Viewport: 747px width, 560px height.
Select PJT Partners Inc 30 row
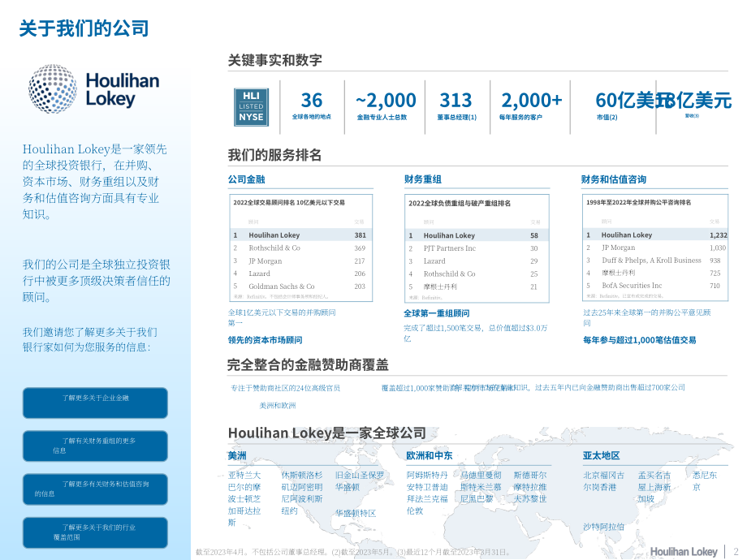tap(477, 248)
